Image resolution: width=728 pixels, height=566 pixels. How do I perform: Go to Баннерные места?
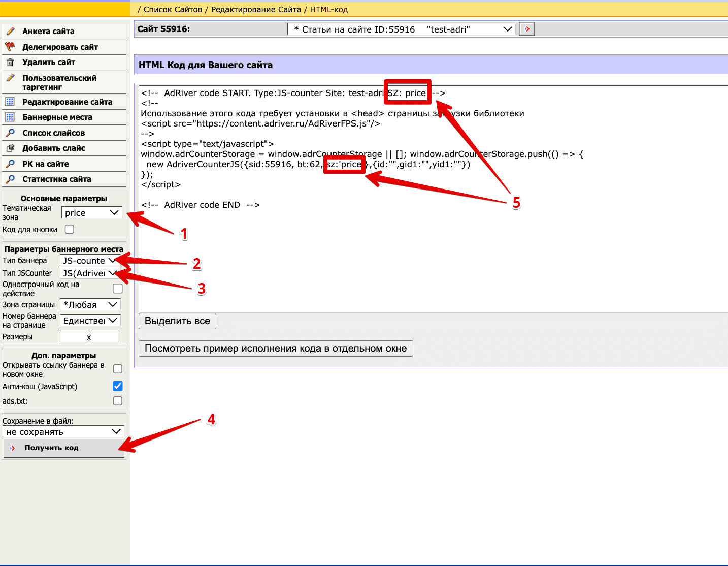tap(64, 117)
